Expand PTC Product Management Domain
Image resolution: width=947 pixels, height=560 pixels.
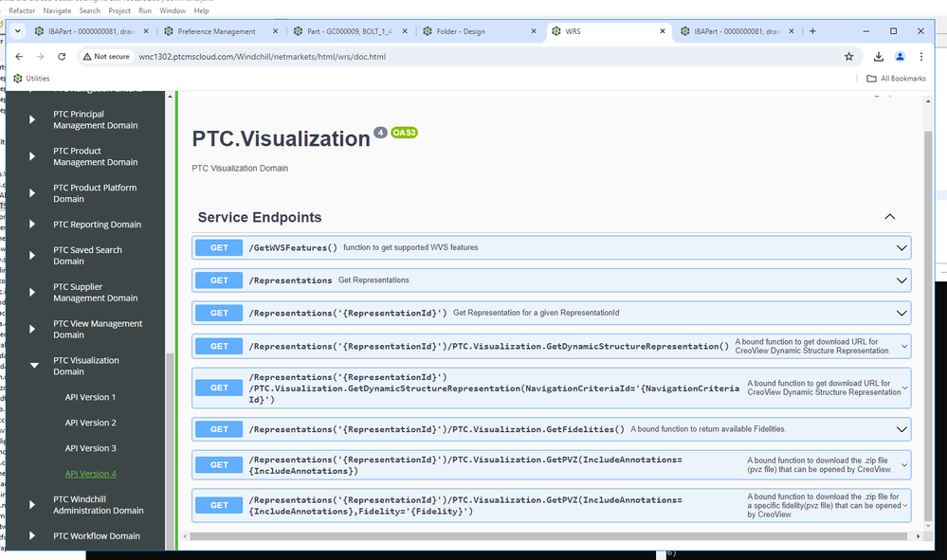[x=32, y=156]
